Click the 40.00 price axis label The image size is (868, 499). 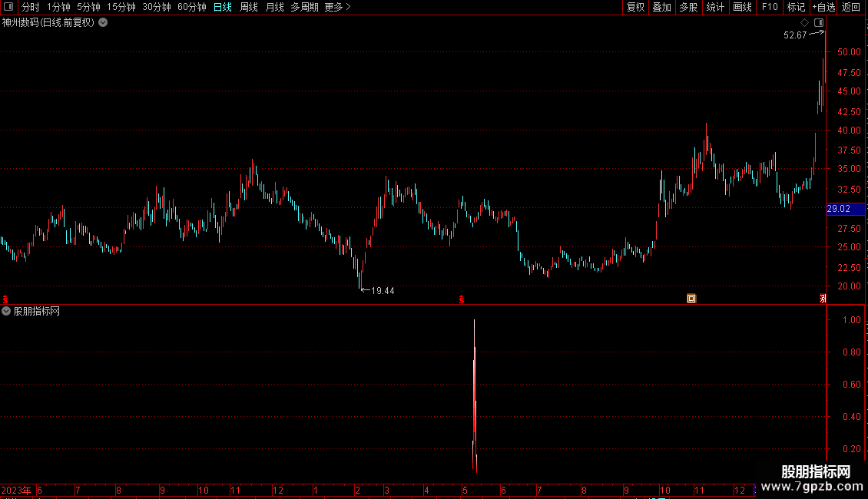click(849, 131)
